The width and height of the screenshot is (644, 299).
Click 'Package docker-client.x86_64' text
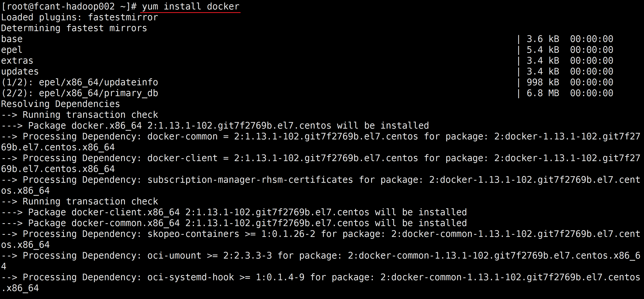tap(104, 212)
